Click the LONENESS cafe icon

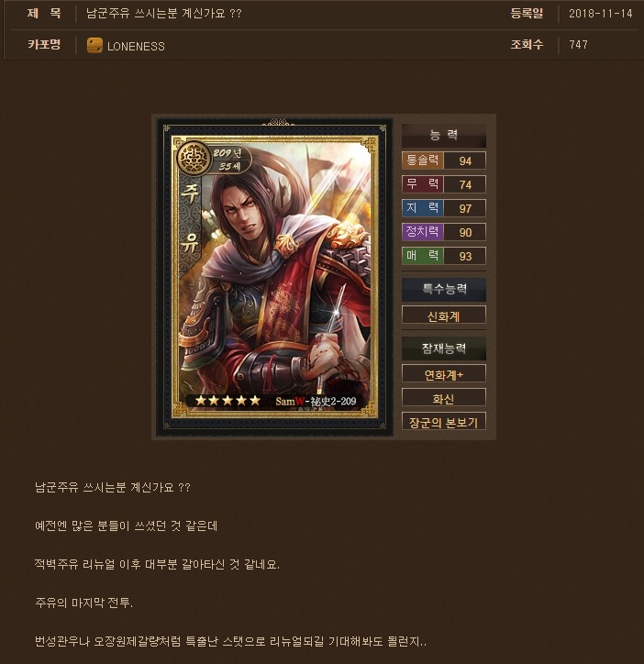[x=94, y=46]
